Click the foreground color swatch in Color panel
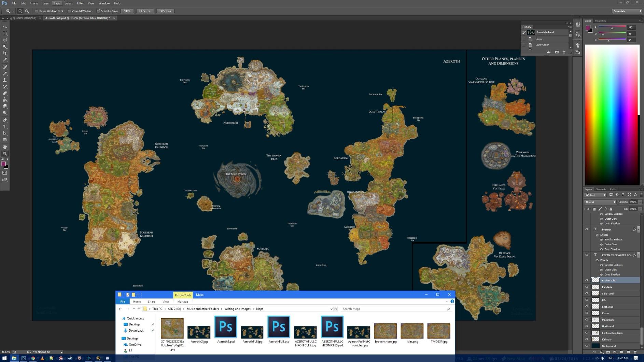This screenshot has height=362, width=644. tap(588, 28)
